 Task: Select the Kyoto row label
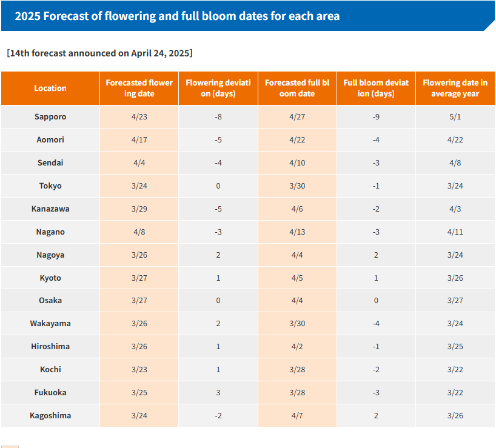pyautogui.click(x=50, y=278)
